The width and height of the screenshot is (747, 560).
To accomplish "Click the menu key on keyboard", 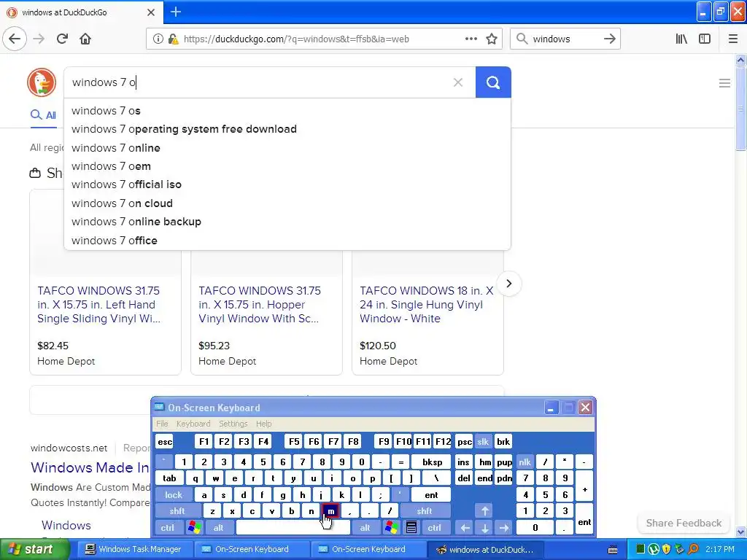I will [x=411, y=528].
